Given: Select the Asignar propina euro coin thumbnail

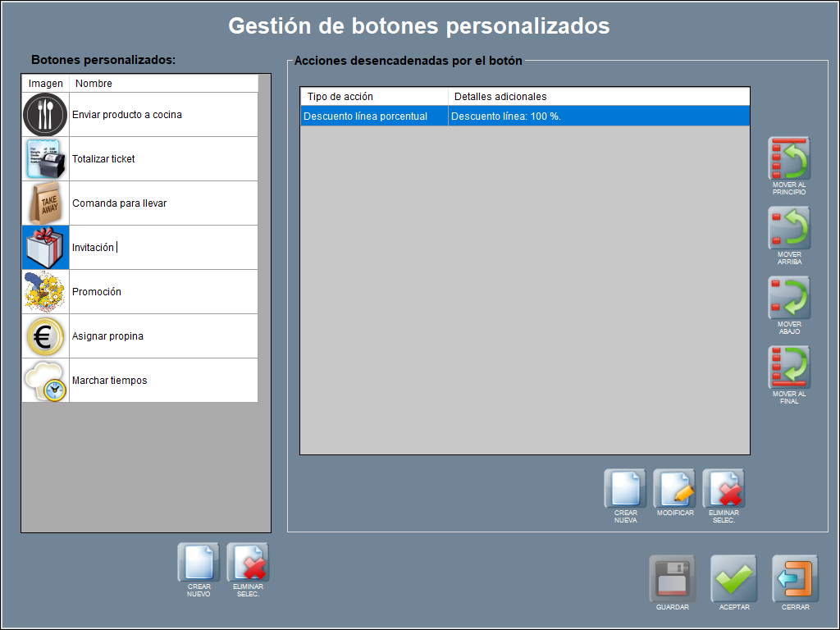Looking at the screenshot, I should point(45,336).
